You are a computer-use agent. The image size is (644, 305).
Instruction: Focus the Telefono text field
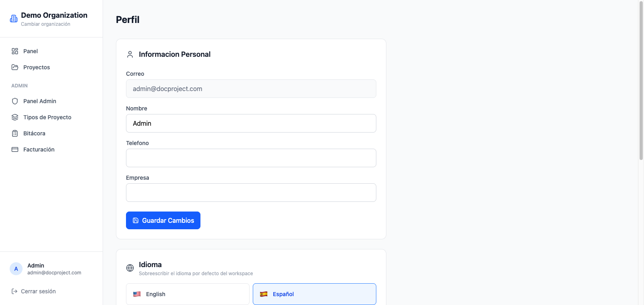tap(251, 158)
